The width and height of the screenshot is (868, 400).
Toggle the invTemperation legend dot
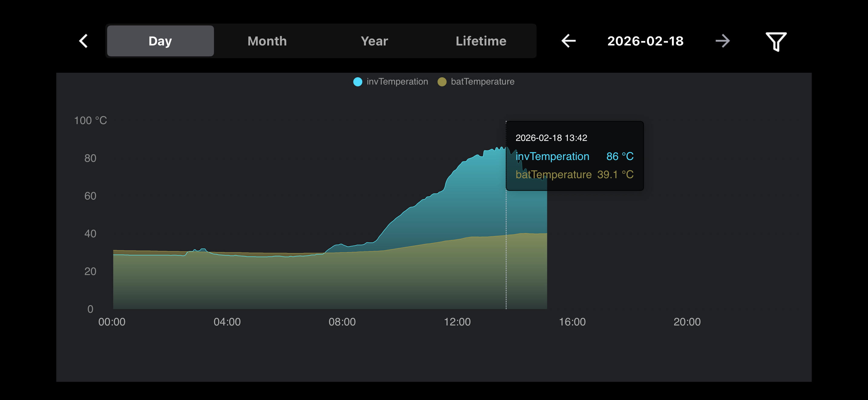click(357, 82)
